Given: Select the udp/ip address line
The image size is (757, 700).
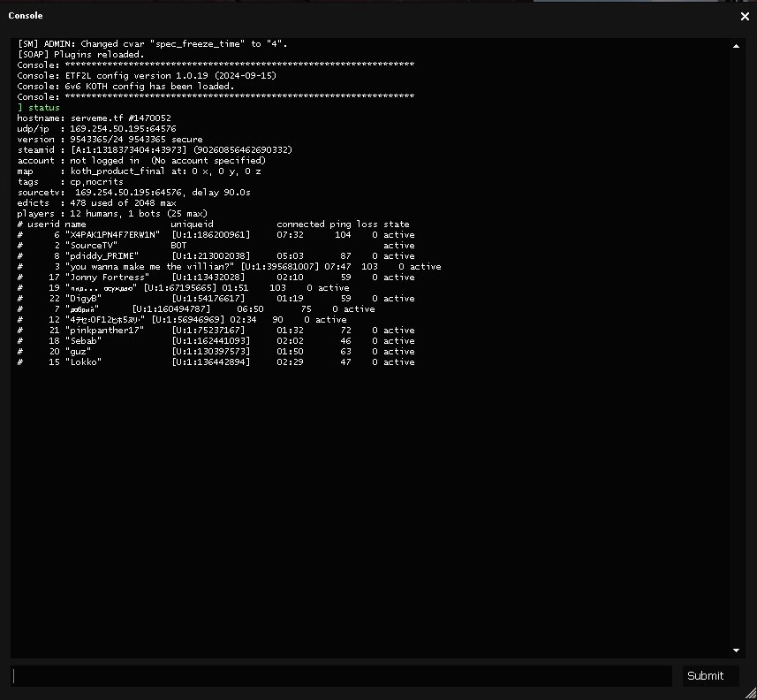Looking at the screenshot, I should click(x=96, y=129).
